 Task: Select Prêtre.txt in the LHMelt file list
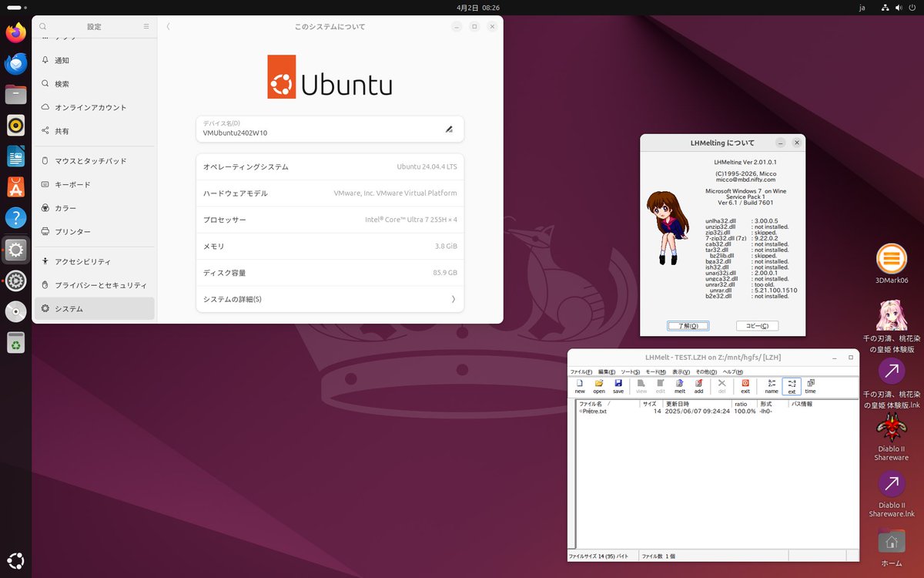click(594, 412)
